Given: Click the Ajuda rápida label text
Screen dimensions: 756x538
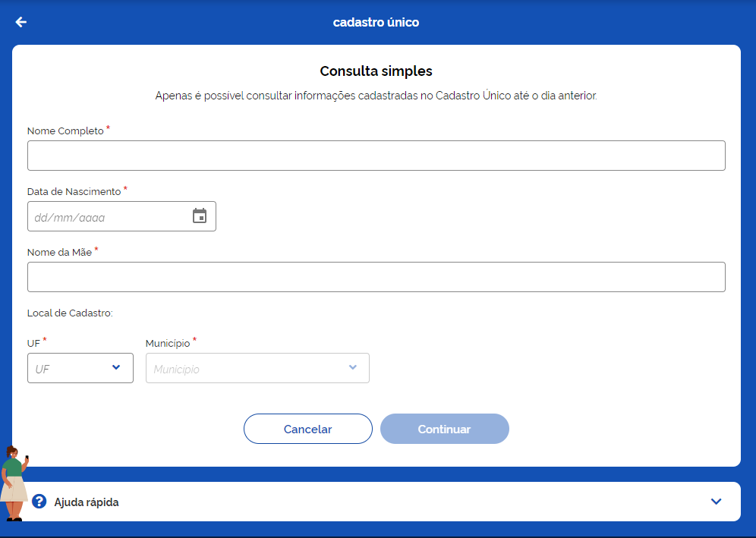Looking at the screenshot, I should 87,502.
